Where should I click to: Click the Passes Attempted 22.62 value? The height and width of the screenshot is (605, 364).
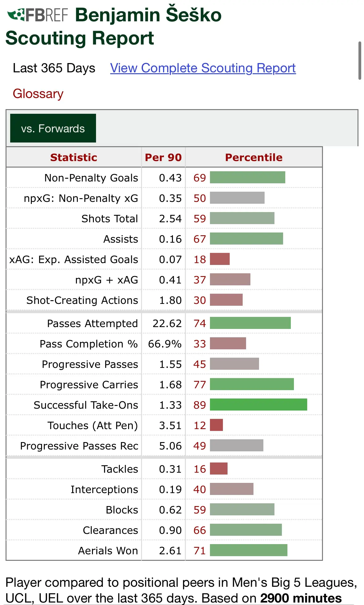[167, 323]
